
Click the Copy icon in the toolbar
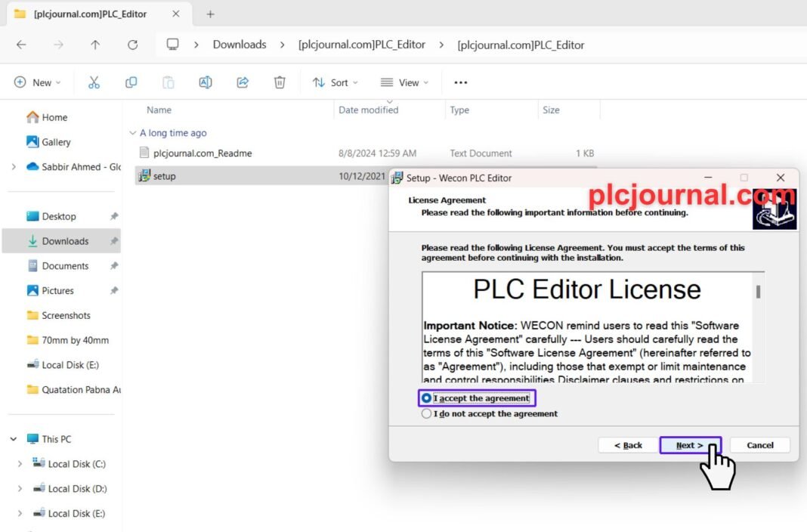(x=131, y=82)
